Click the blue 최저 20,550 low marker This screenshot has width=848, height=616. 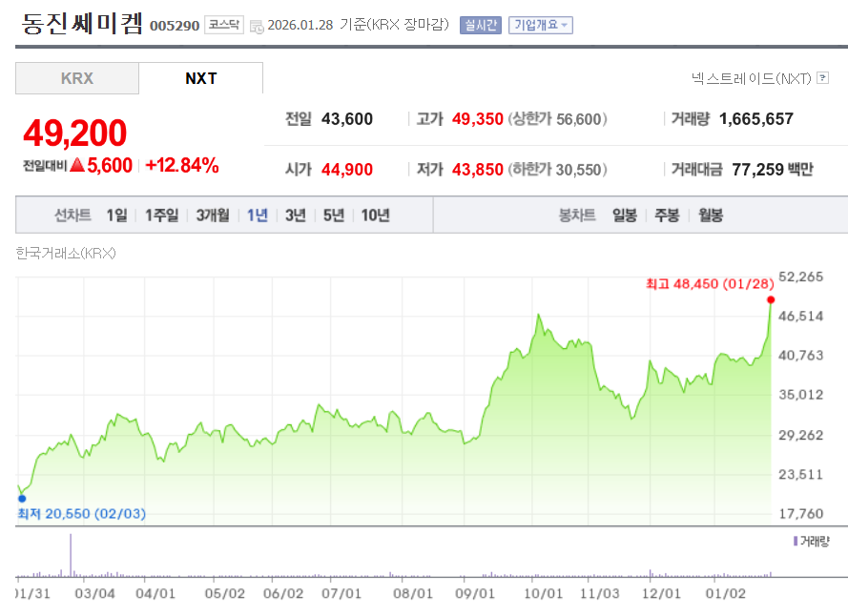[x=22, y=499]
